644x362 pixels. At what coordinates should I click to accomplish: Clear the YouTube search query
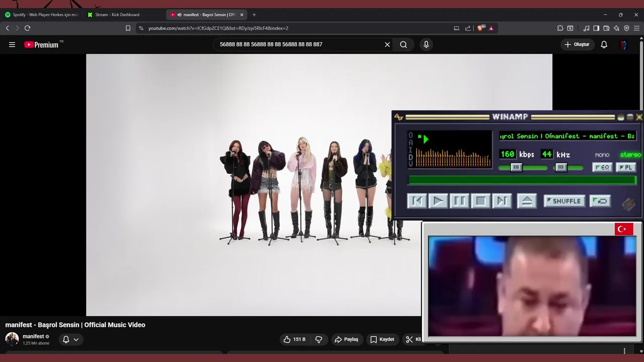(x=387, y=44)
